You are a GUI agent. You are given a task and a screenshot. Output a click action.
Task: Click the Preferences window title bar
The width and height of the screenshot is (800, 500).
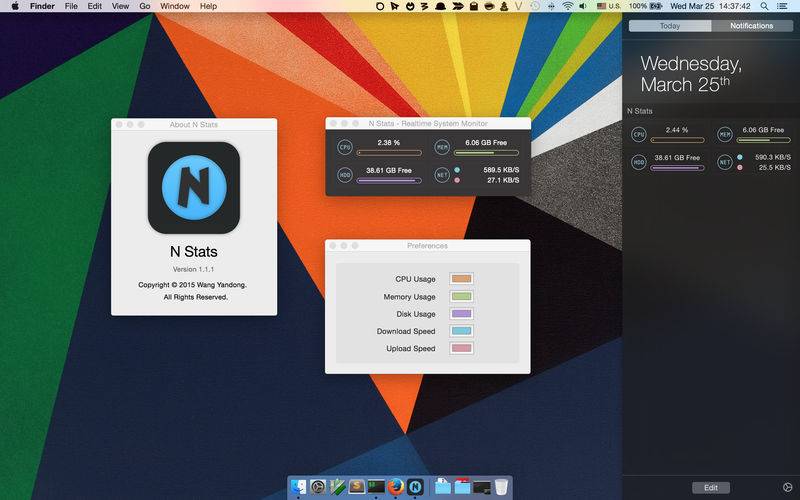(428, 245)
